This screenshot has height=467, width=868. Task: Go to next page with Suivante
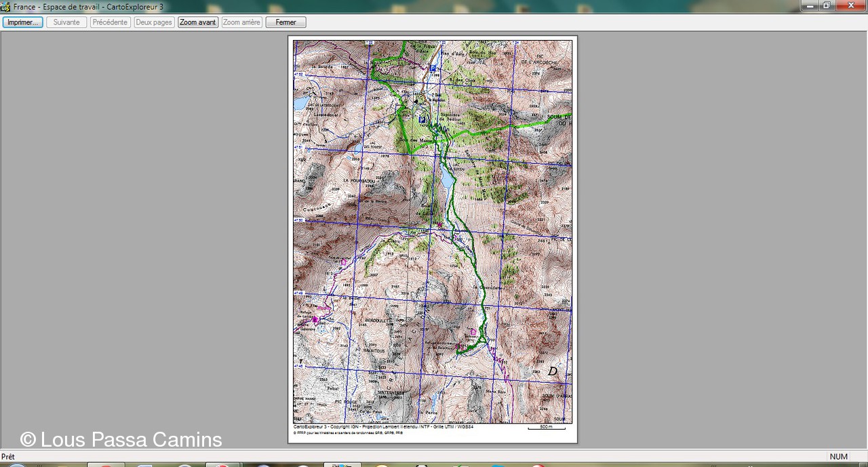tap(66, 22)
